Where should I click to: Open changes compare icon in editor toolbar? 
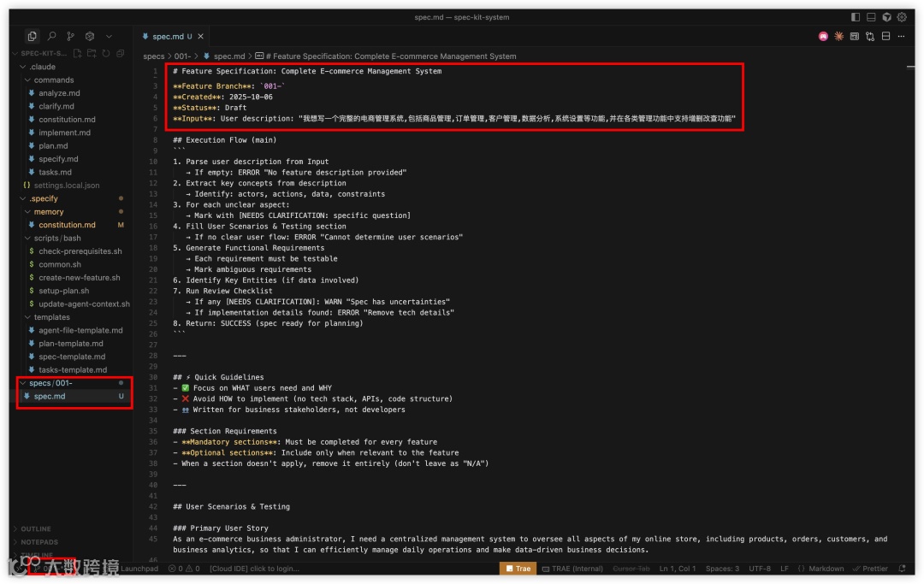click(x=870, y=37)
